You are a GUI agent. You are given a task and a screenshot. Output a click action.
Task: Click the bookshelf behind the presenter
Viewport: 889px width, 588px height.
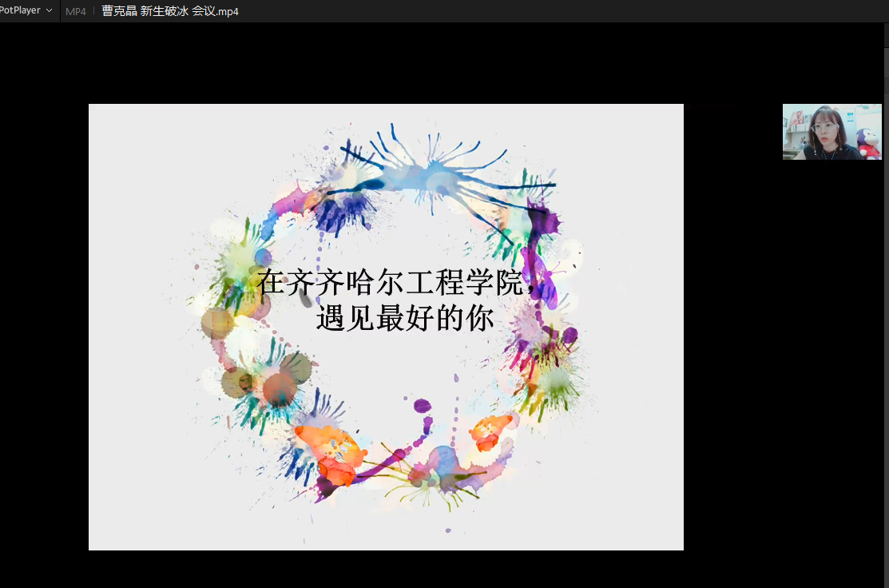(796, 124)
